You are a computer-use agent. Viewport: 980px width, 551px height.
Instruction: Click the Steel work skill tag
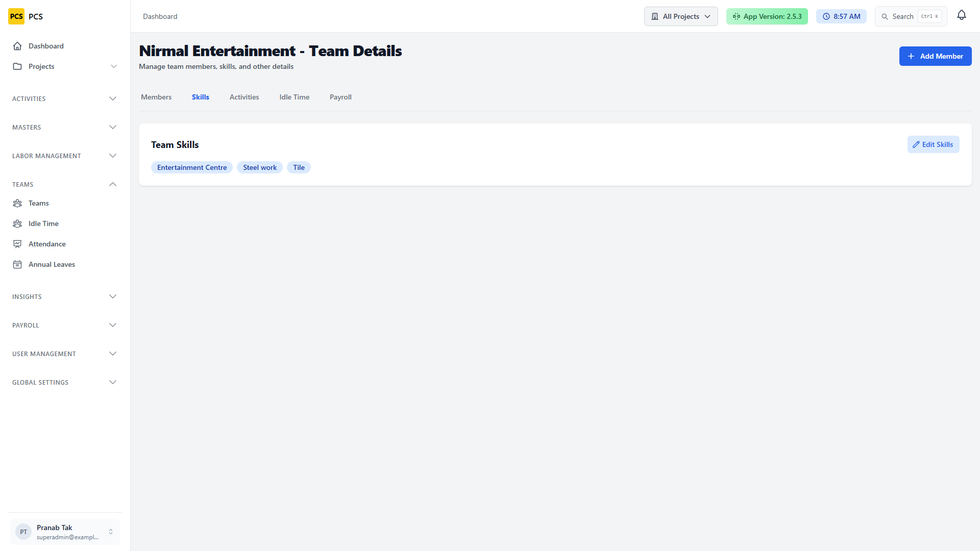(x=260, y=167)
